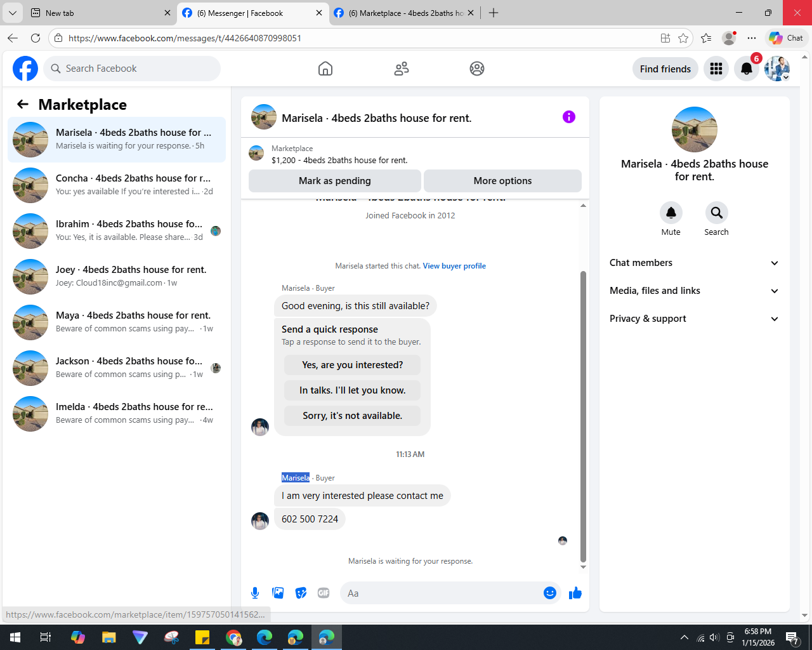Click browser Back arrow

point(13,38)
